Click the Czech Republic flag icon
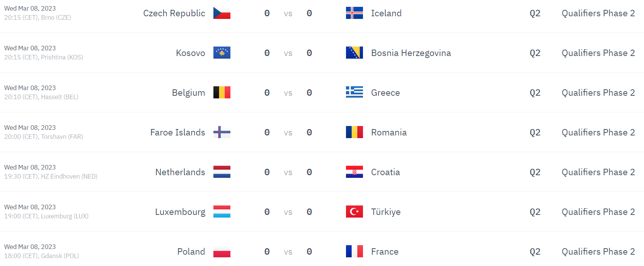The width and height of the screenshot is (644, 266). (222, 13)
